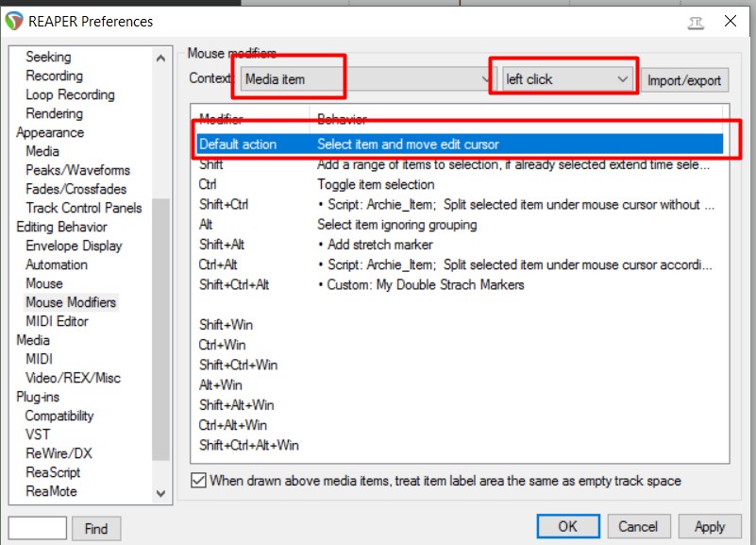The width and height of the screenshot is (756, 545).
Task: Click the preferences tree scrollbar thumb
Action: [161, 329]
